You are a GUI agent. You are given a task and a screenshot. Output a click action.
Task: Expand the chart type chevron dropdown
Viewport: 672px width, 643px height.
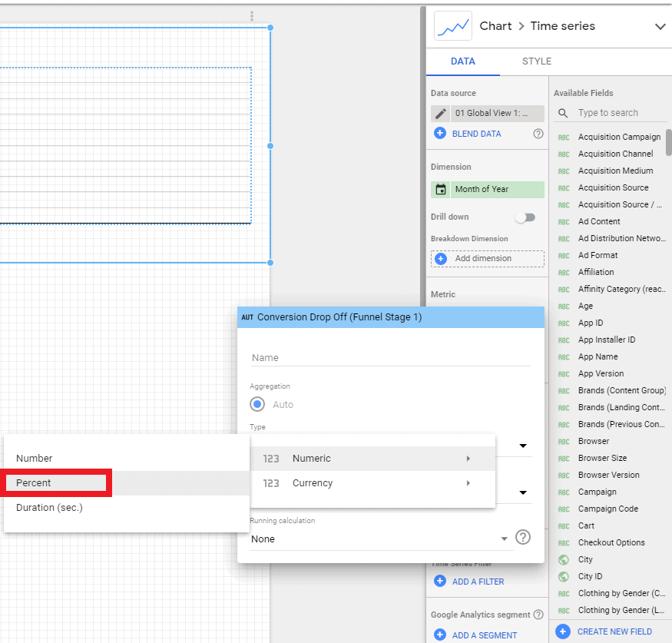[660, 27]
